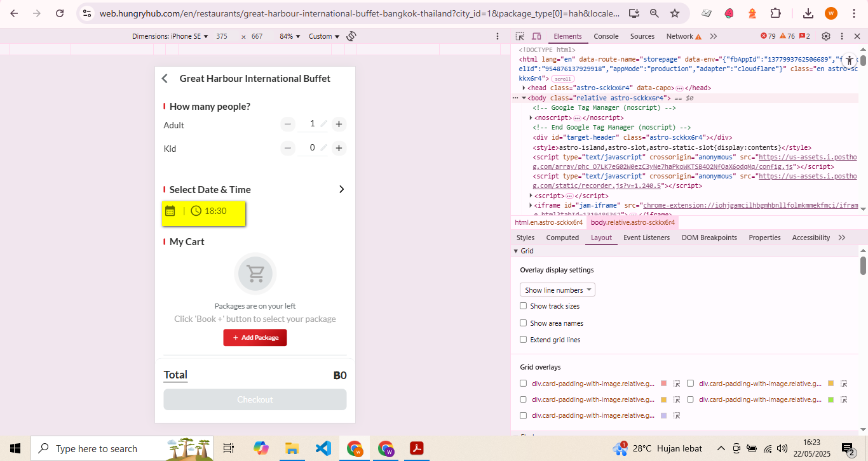Toggle the device toolbar icon
This screenshot has width=868, height=461.
click(536, 36)
